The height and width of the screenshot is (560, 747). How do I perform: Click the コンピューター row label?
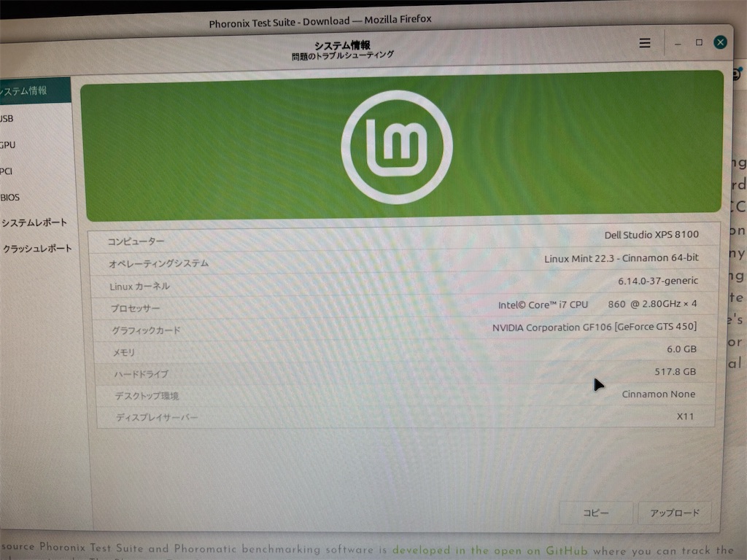(x=136, y=241)
